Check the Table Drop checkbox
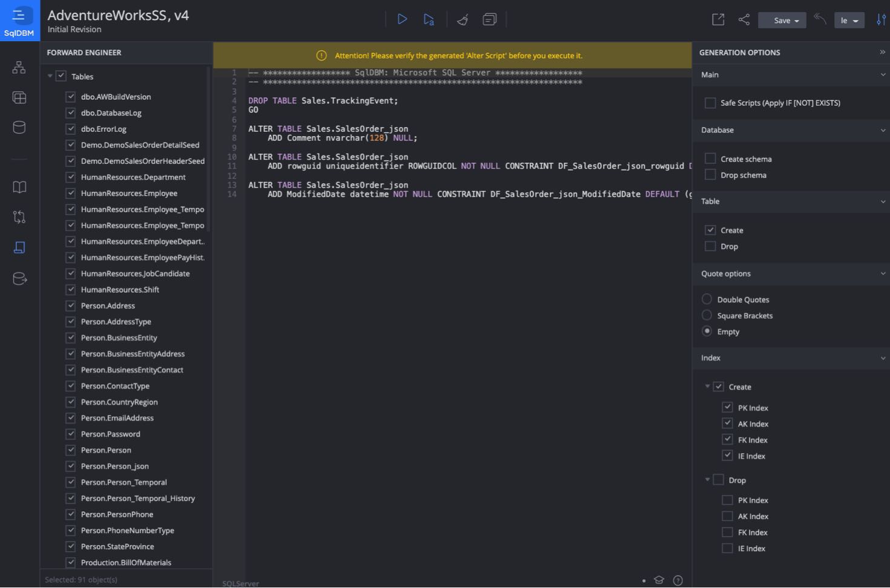 (x=710, y=246)
